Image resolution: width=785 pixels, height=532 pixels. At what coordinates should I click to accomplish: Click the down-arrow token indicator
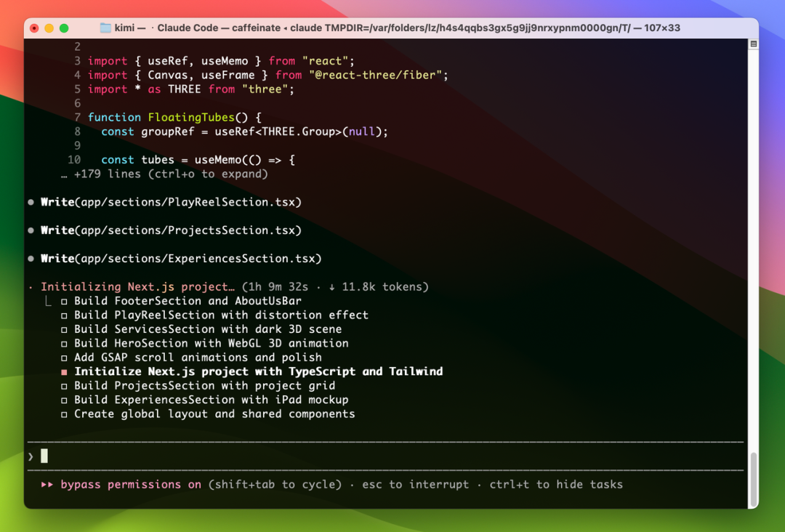pos(332,287)
